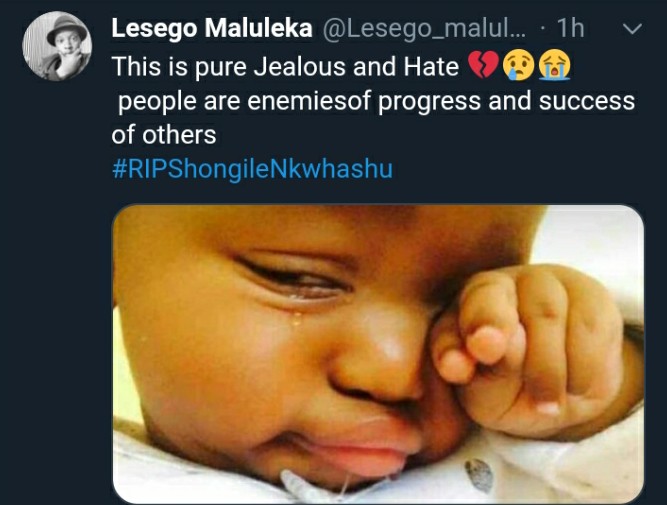Click the line 'This is pure Jealous and Hate'
Image resolution: width=667 pixels, height=505 pixels.
tap(285, 67)
